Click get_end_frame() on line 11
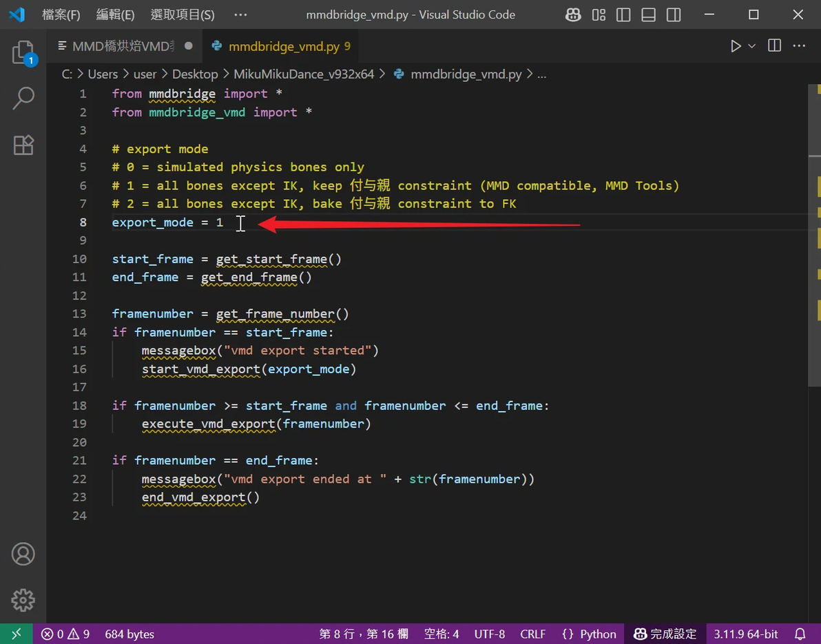The height and width of the screenshot is (644, 821). click(x=256, y=278)
